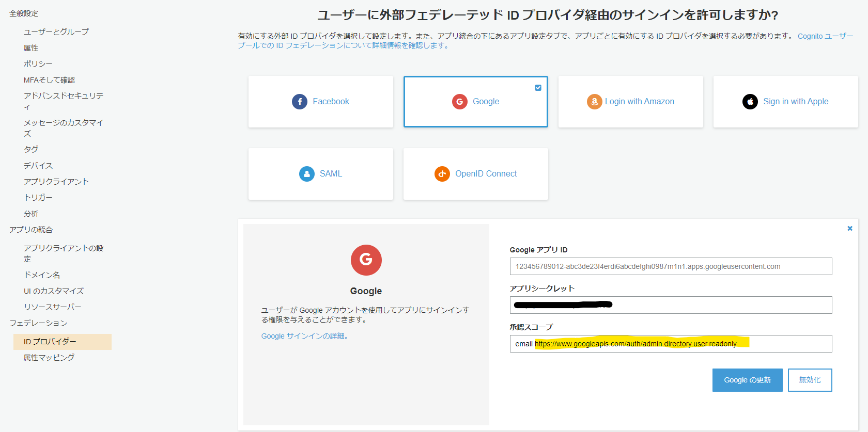The height and width of the screenshot is (432, 868).
Task: Open トリガー in sidebar
Action: [38, 198]
